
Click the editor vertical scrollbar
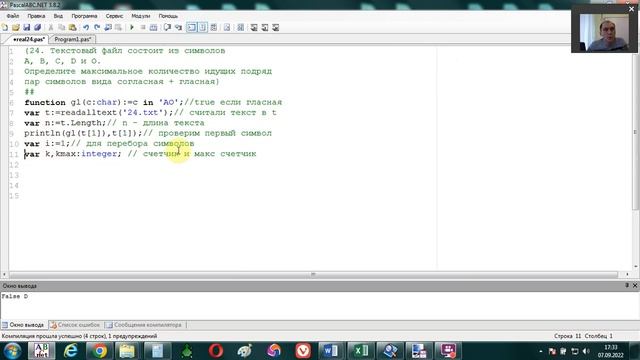635,133
